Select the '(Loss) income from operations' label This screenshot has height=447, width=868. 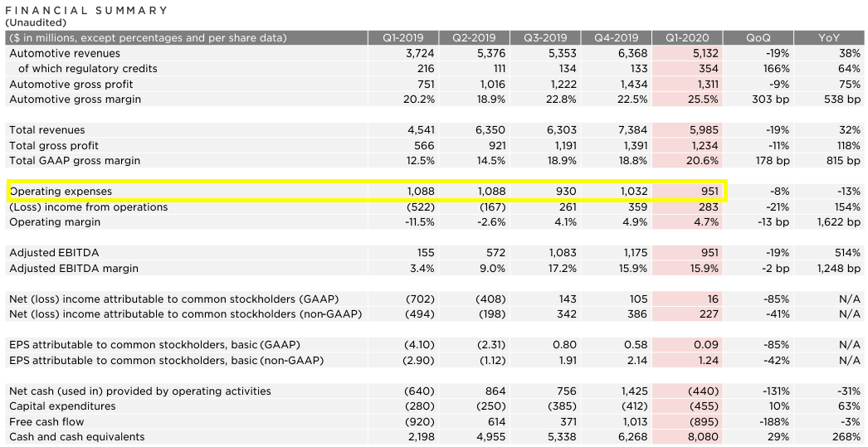[89, 206]
